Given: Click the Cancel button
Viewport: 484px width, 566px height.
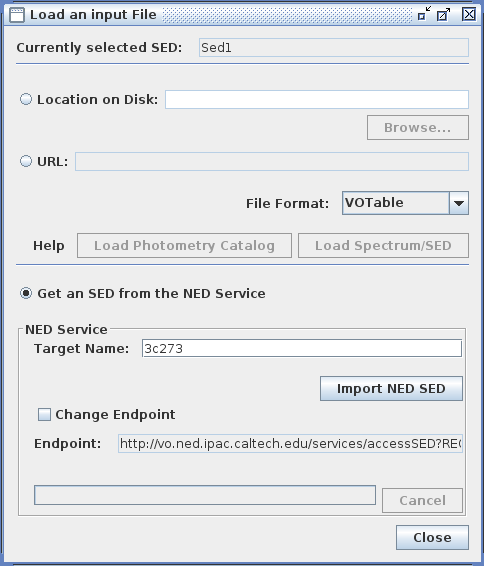Looking at the screenshot, I should click(x=422, y=500).
